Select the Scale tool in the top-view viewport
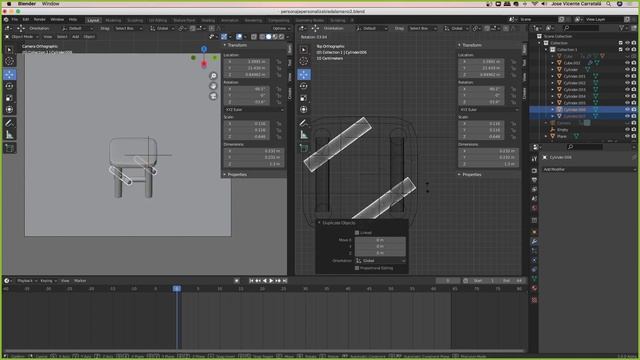 pos(304,98)
